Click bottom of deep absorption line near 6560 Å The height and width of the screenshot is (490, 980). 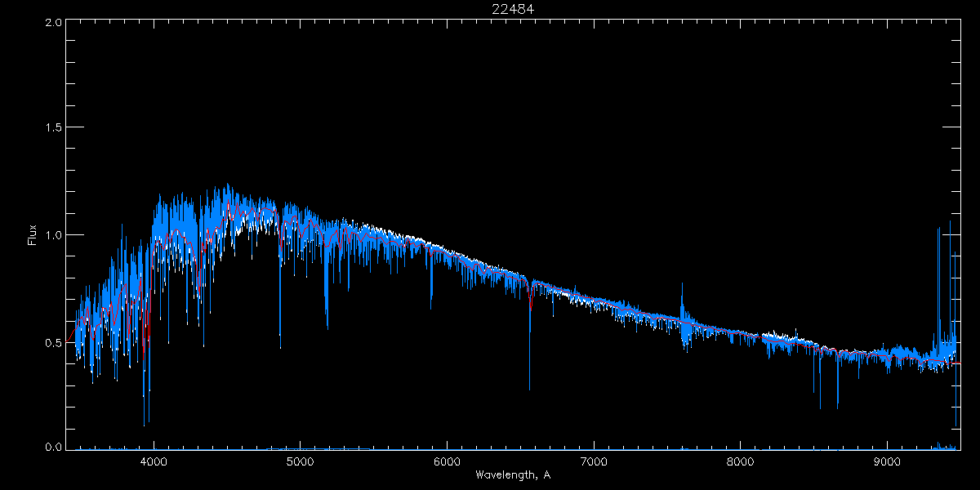pos(529,388)
